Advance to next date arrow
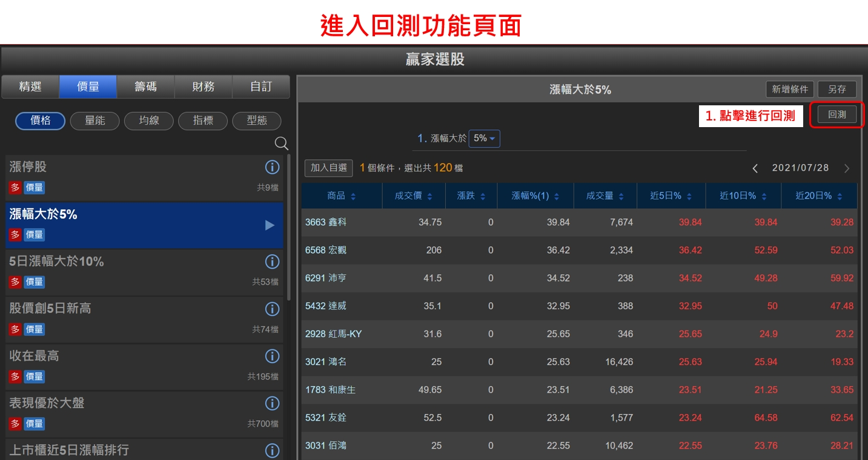 click(847, 168)
